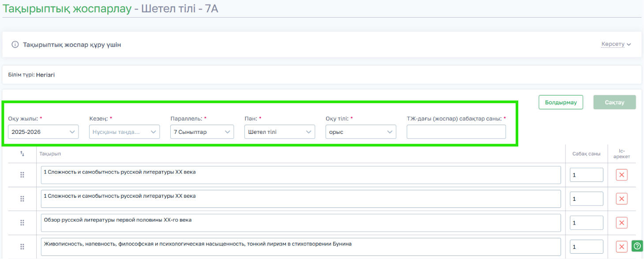Screen dimensions: 644x259
Task: Click lesson count field in the Обзор row
Action: click(x=587, y=223)
